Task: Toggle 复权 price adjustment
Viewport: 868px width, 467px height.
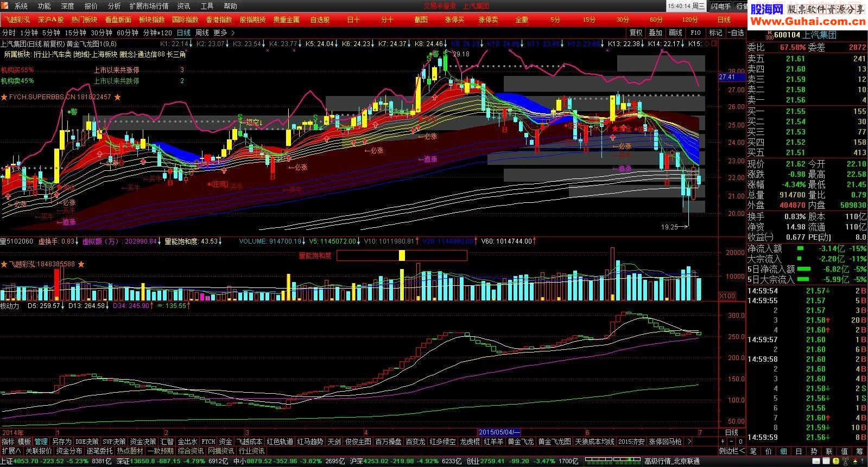Action: [x=636, y=33]
